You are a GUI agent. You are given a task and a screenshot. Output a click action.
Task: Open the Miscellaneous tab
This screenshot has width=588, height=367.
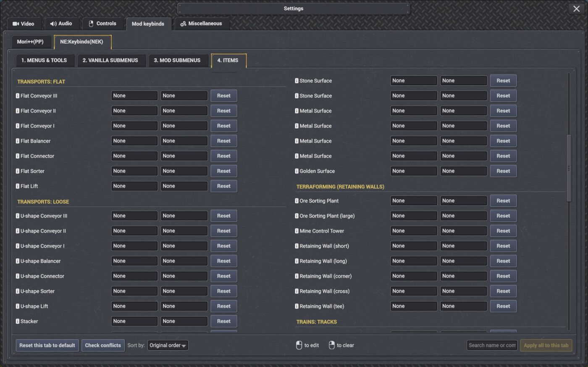202,24
